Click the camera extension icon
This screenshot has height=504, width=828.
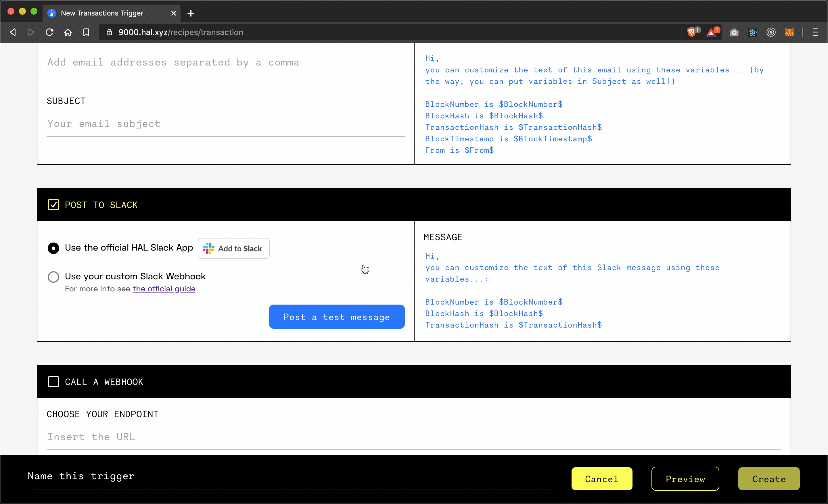[734, 32]
